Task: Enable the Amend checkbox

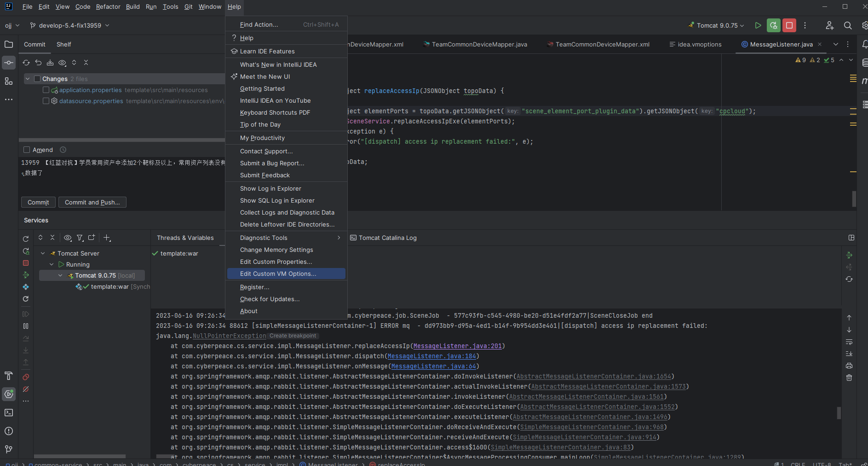Action: 27,150
